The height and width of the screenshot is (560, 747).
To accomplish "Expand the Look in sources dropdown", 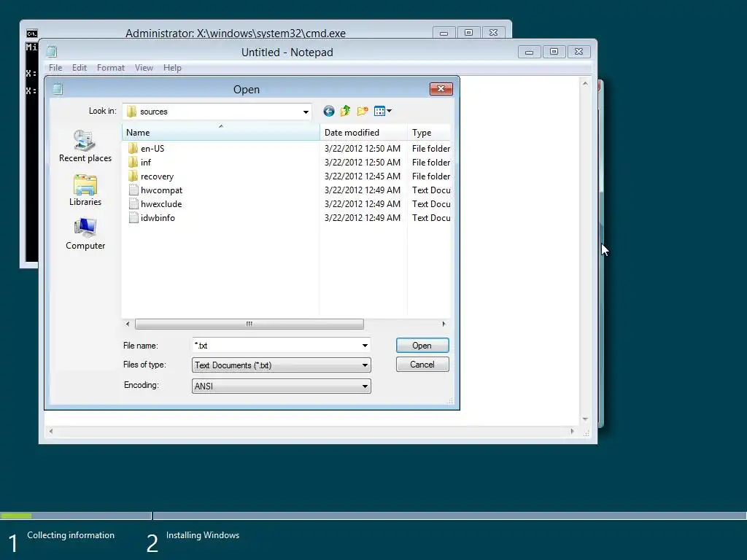I will point(306,112).
